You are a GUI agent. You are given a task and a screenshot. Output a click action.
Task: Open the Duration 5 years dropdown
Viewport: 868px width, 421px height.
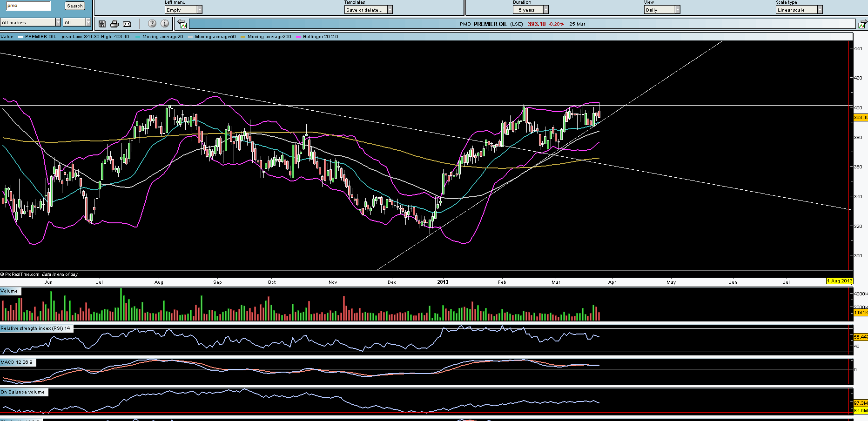531,10
